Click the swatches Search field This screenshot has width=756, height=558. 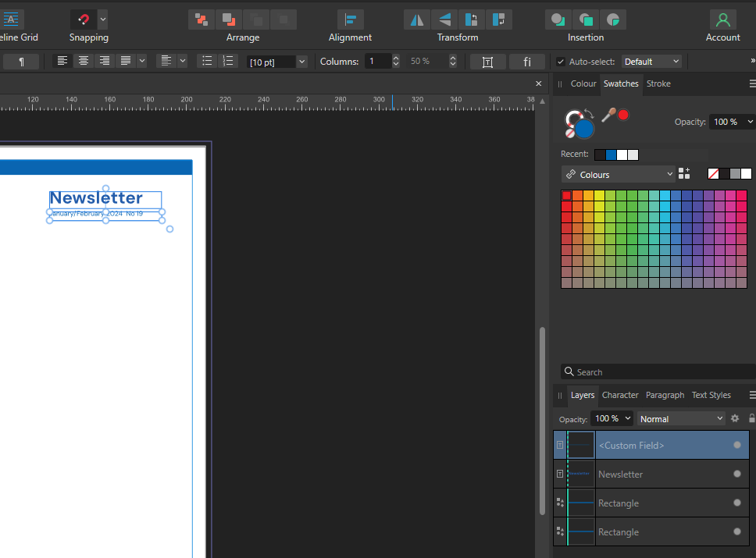coord(656,372)
